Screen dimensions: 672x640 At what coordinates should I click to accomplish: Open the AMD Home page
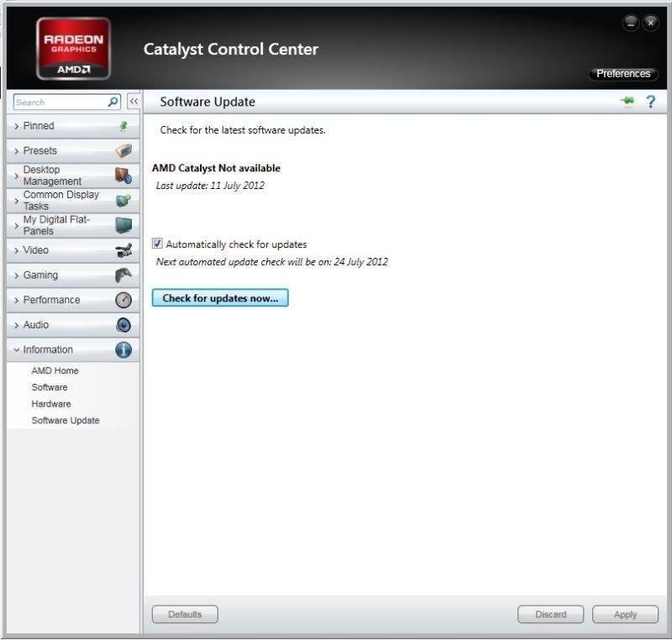(x=55, y=370)
